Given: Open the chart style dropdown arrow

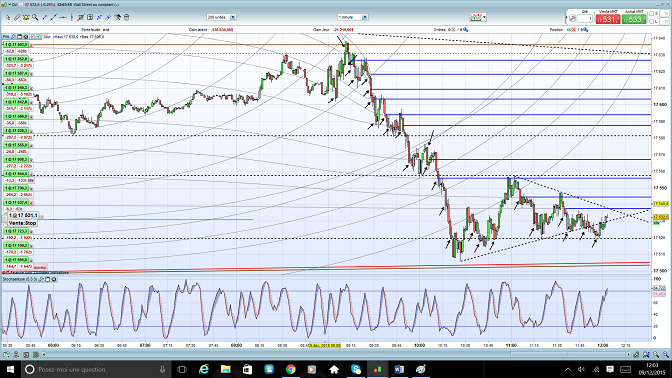Looking at the screenshot, I should point(484,18).
